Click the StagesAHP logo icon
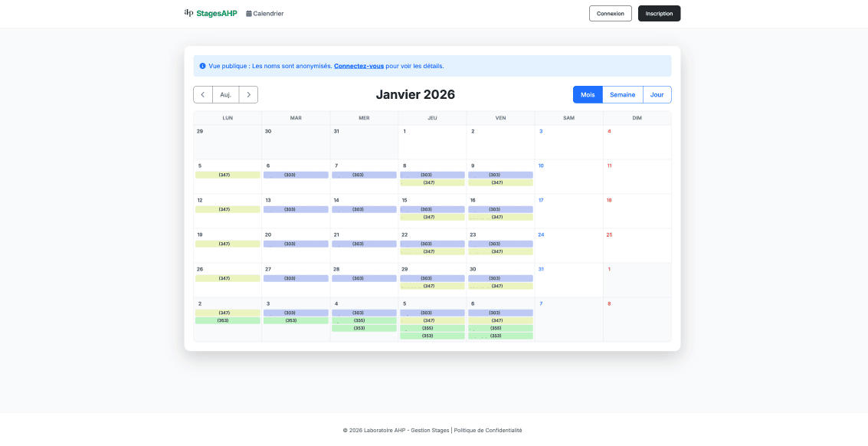868x446 pixels. [x=188, y=13]
